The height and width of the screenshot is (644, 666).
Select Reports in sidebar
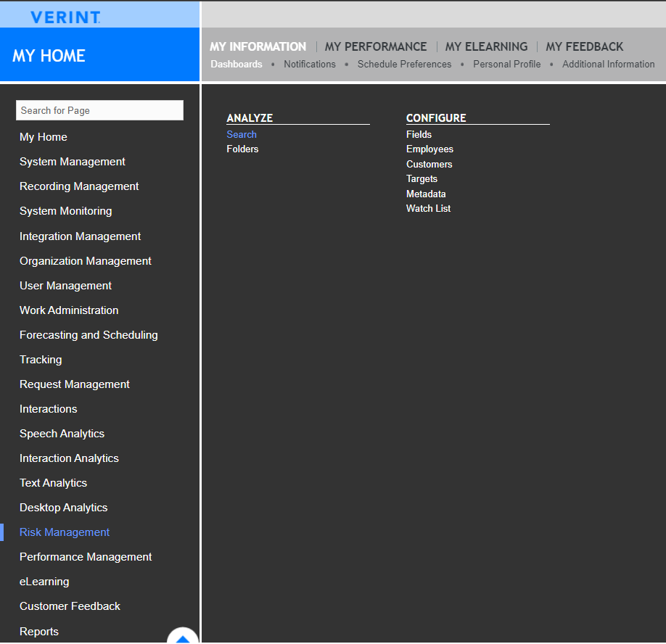tap(39, 631)
